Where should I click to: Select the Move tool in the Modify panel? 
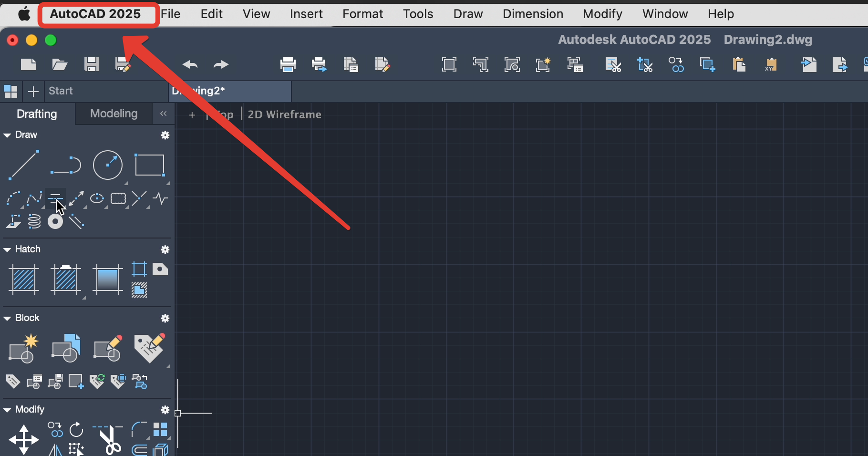pos(23,439)
